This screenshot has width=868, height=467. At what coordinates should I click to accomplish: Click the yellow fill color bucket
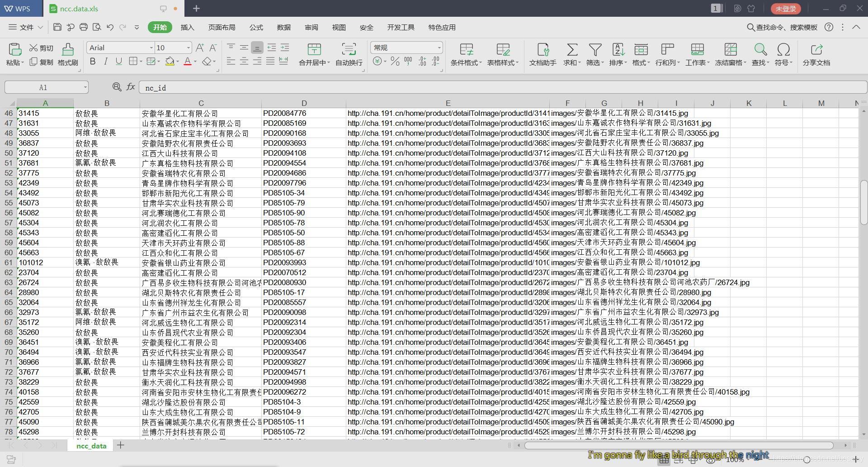click(x=170, y=61)
